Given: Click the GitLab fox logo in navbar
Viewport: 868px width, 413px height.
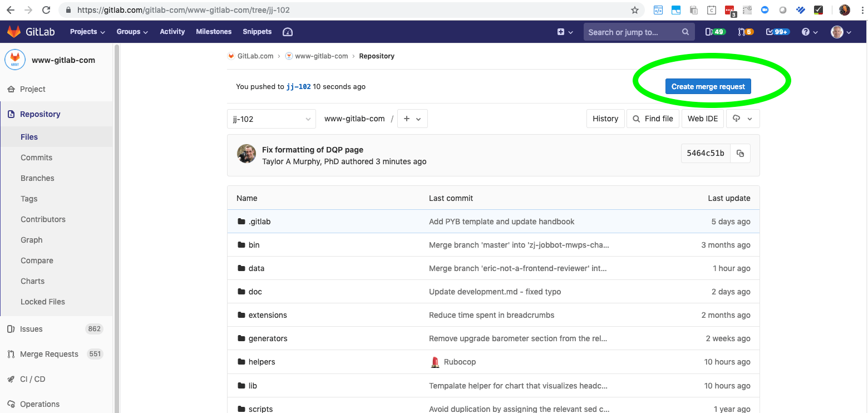Looking at the screenshot, I should [x=14, y=32].
